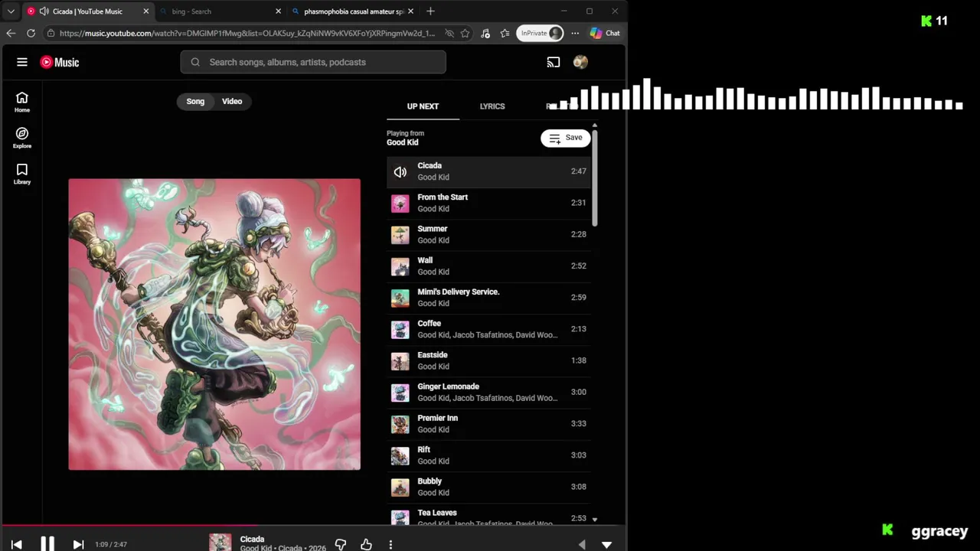The height and width of the screenshot is (551, 980).
Task: Open the media control icon in browser toolbar
Action: click(x=485, y=33)
